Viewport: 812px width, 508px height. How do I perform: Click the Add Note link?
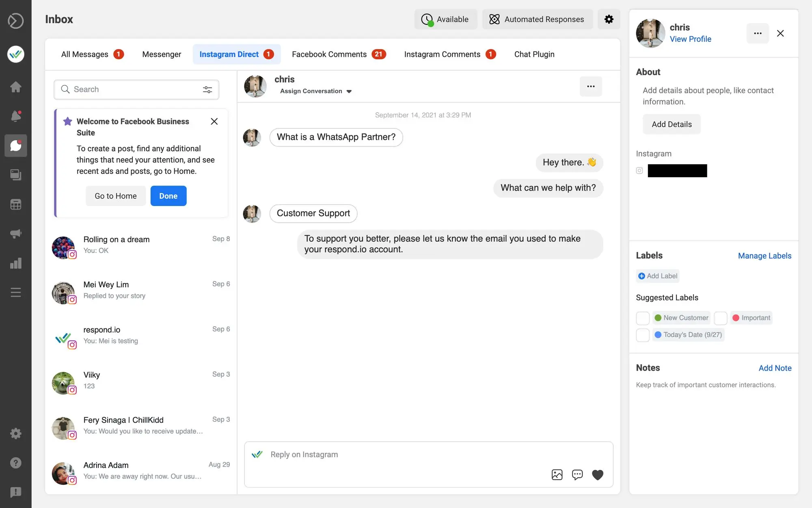pyautogui.click(x=775, y=368)
